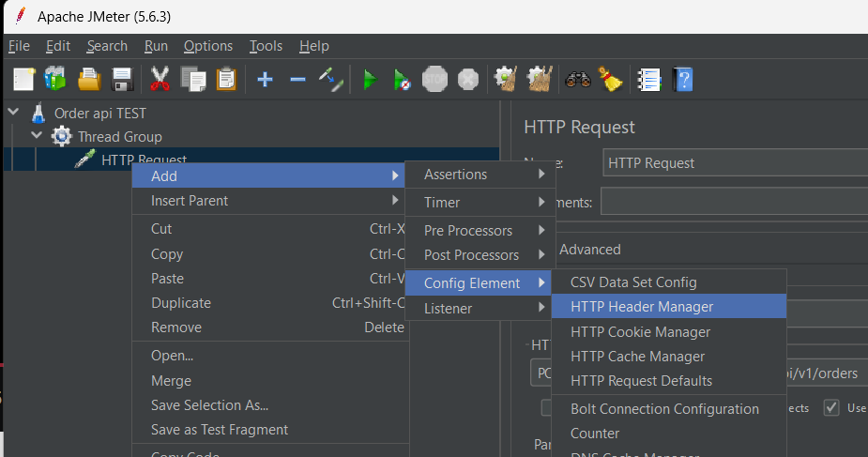Expand the Assertions submenu

479,175
